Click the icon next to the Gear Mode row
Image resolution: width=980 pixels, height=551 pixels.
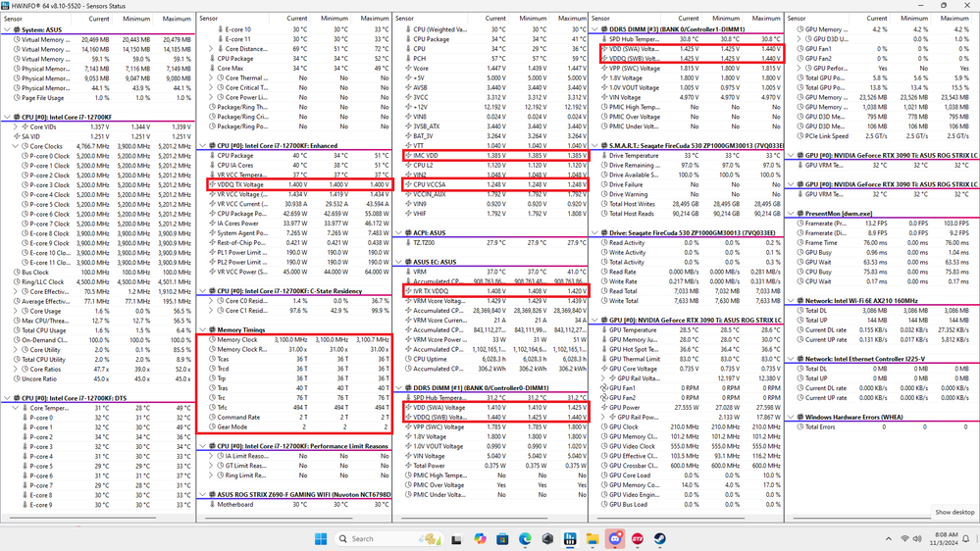point(212,427)
